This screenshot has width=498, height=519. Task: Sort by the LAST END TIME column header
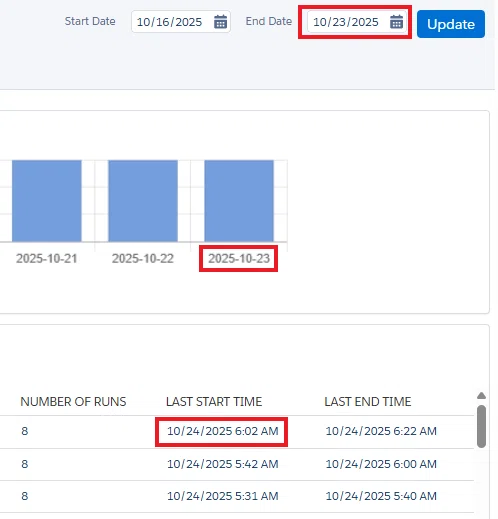coord(368,402)
